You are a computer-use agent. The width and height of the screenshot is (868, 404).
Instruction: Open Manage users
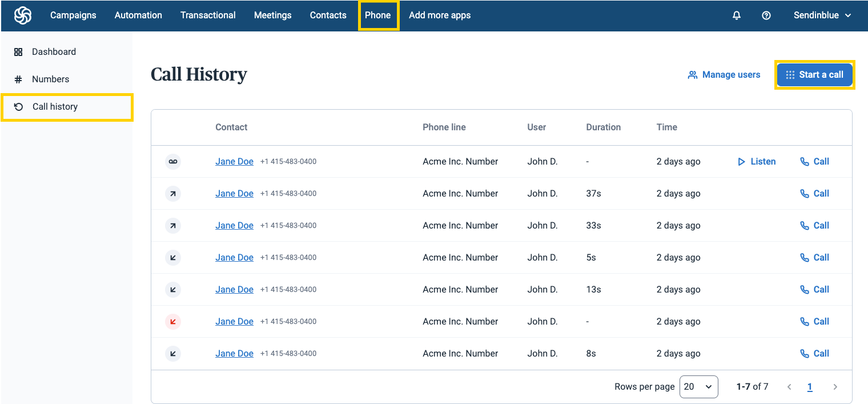[x=724, y=75]
